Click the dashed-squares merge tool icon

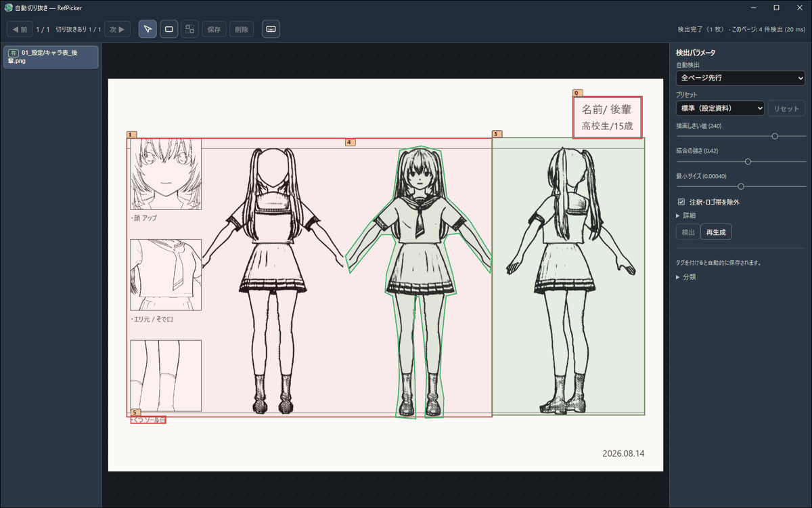tap(189, 29)
